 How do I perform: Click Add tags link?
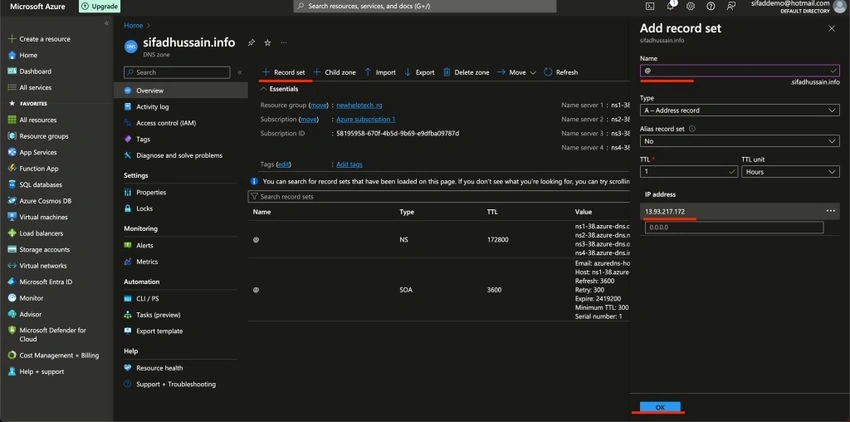pos(349,164)
